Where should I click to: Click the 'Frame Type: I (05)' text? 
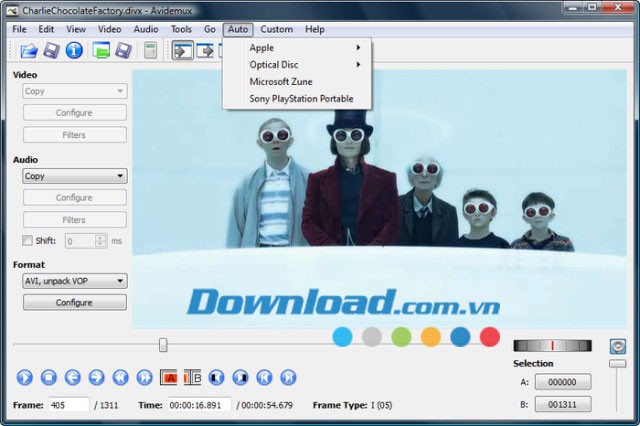click(352, 405)
